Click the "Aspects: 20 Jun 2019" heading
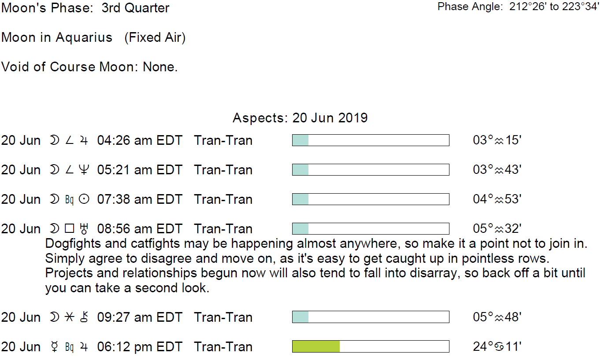 click(300, 118)
